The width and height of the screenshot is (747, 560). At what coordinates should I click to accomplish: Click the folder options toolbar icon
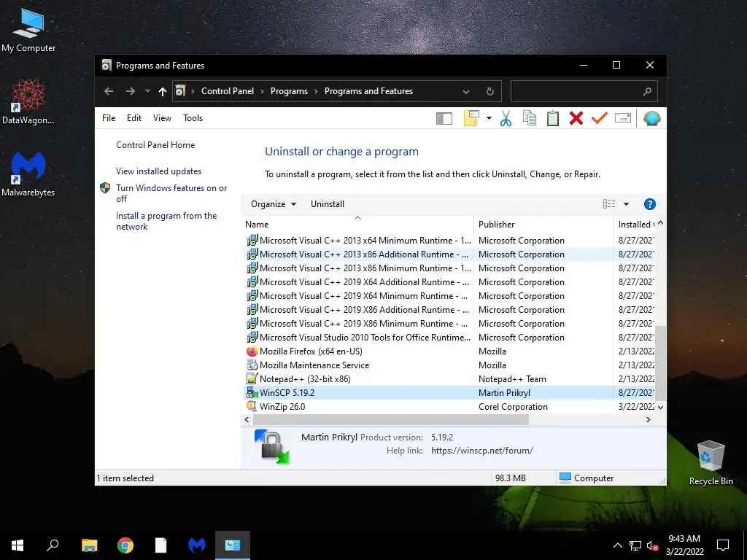(x=471, y=118)
